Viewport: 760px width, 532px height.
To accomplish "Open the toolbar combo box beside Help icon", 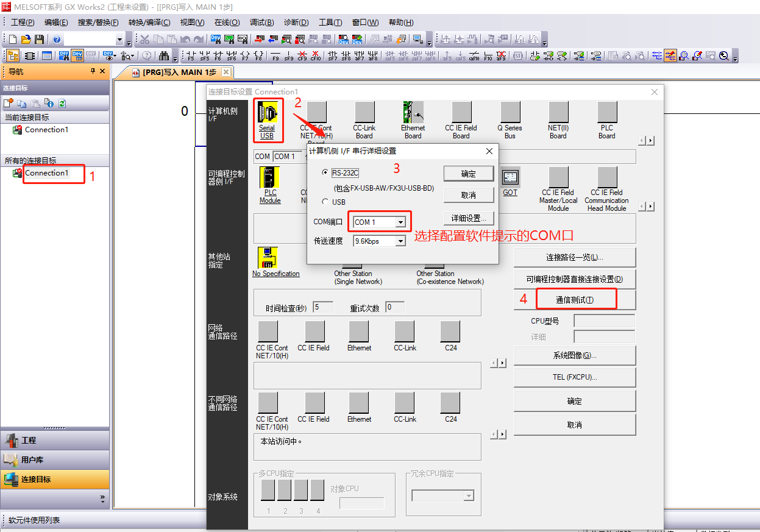I will tap(94, 40).
